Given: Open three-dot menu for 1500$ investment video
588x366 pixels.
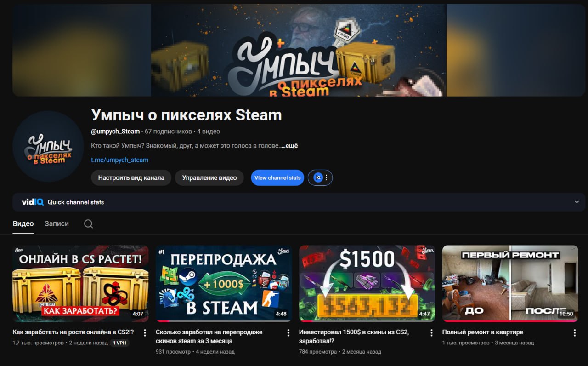Looking at the screenshot, I should pos(431,332).
